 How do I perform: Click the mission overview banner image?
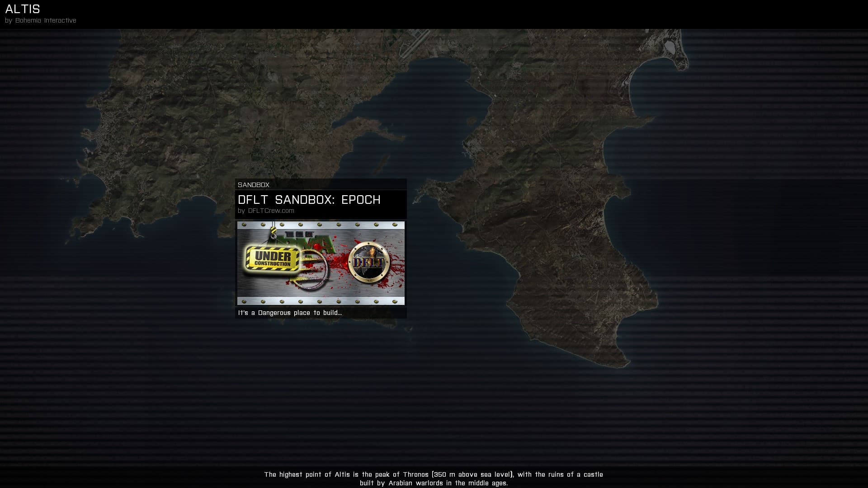[x=321, y=263]
